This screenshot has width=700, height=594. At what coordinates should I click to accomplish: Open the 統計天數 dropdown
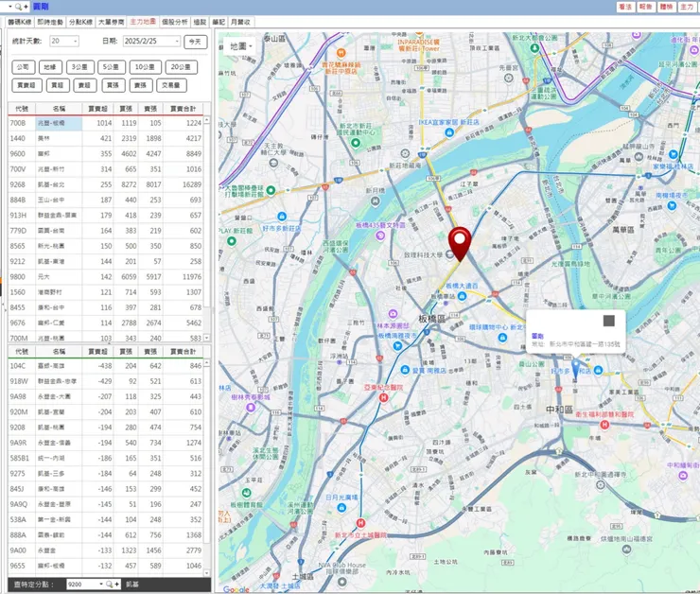(x=64, y=42)
